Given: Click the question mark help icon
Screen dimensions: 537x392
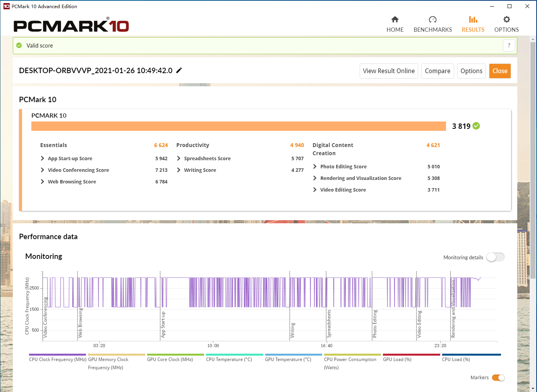Looking at the screenshot, I should [509, 45].
